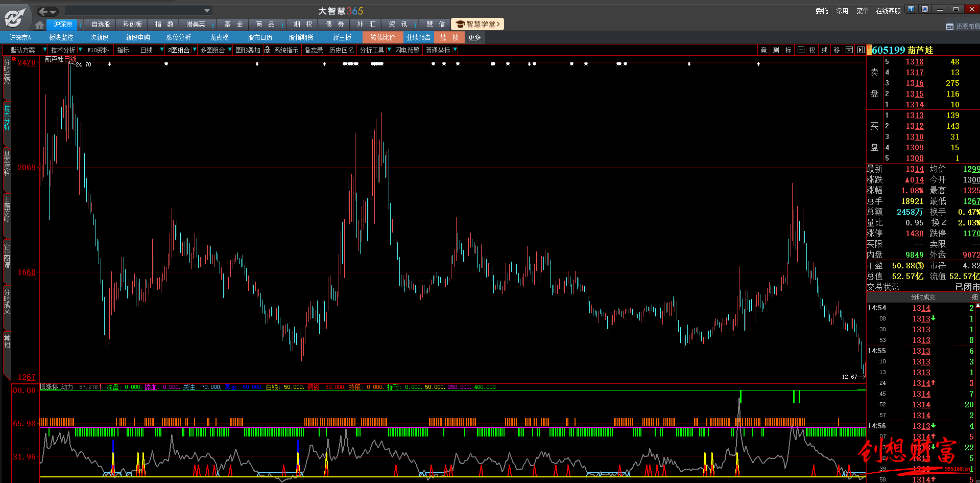The image size is (980, 483).
Task: Open the 多图组合 dropdown arrow
Action: (230, 50)
